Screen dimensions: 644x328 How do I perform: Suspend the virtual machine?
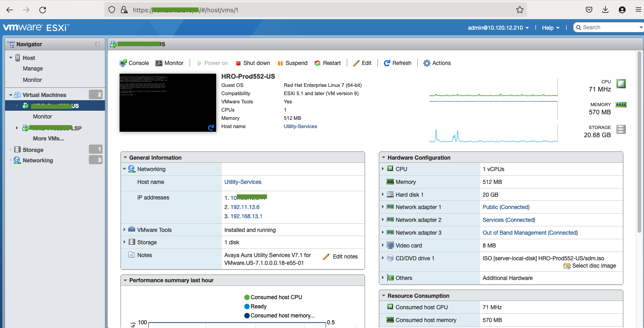292,63
